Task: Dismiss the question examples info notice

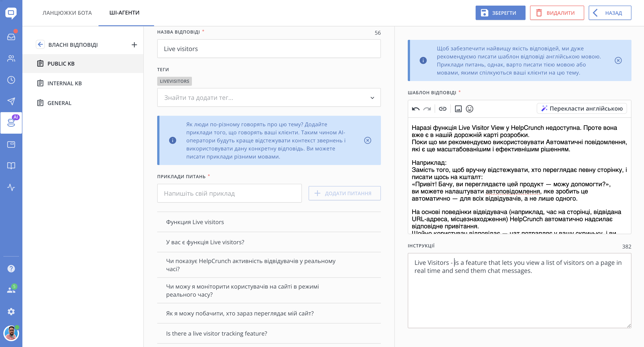Action: click(x=367, y=141)
